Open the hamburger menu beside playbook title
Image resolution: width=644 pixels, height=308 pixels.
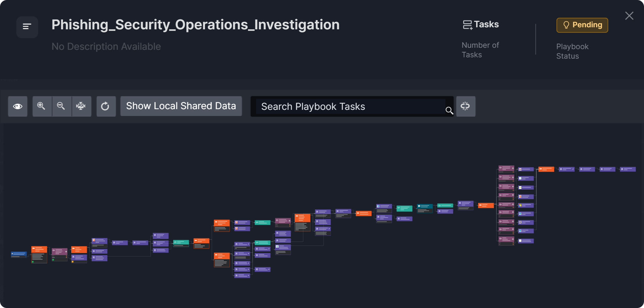(27, 27)
